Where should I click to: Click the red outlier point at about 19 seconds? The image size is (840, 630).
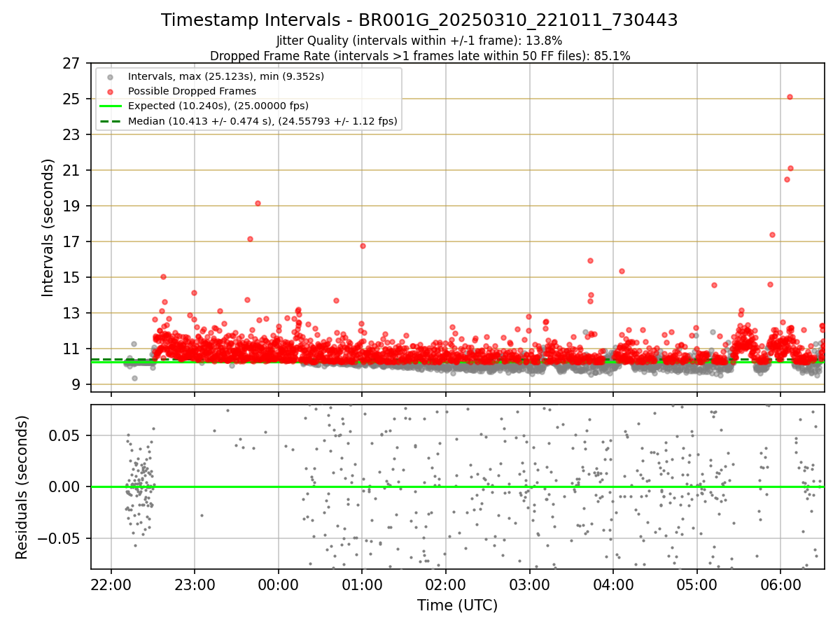258,203
